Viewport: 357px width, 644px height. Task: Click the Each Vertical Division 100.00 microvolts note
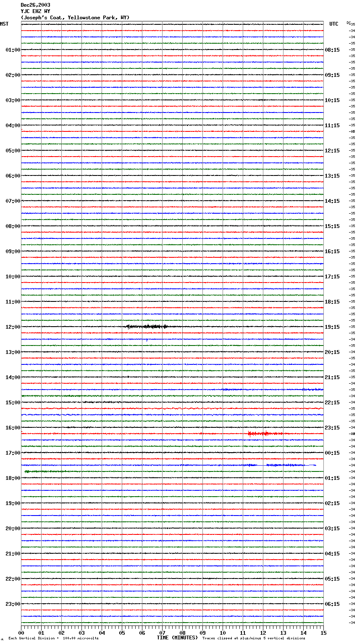click(53, 638)
